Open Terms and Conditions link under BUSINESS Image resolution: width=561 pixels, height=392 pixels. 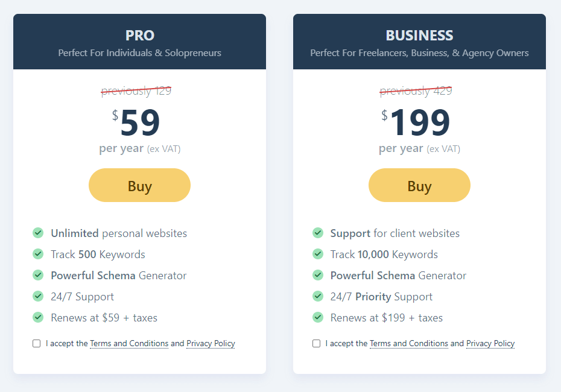(409, 343)
